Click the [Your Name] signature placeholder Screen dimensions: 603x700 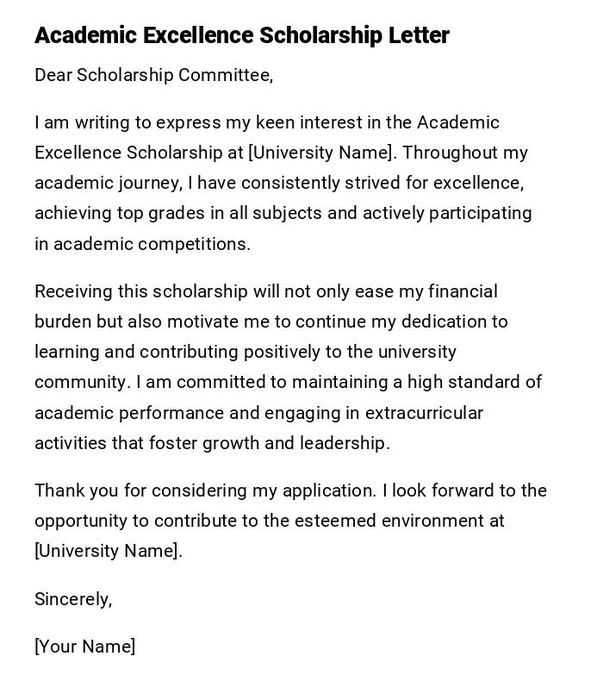point(84,647)
